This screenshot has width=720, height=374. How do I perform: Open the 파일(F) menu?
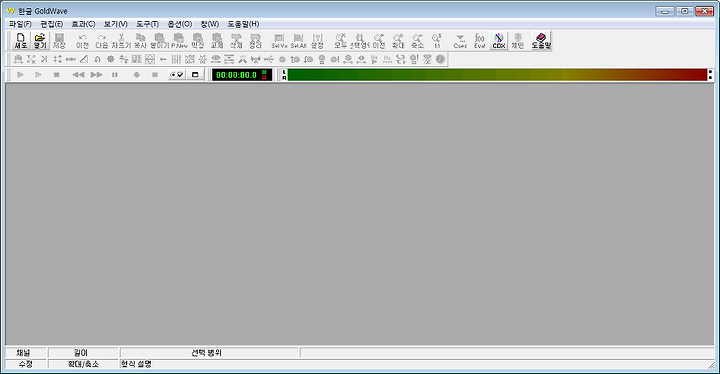coord(20,24)
